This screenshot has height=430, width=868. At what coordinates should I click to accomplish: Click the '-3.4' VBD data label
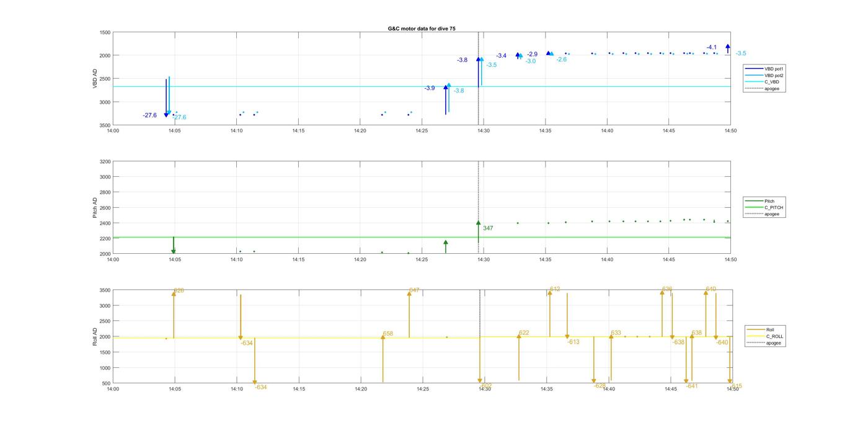(x=502, y=56)
